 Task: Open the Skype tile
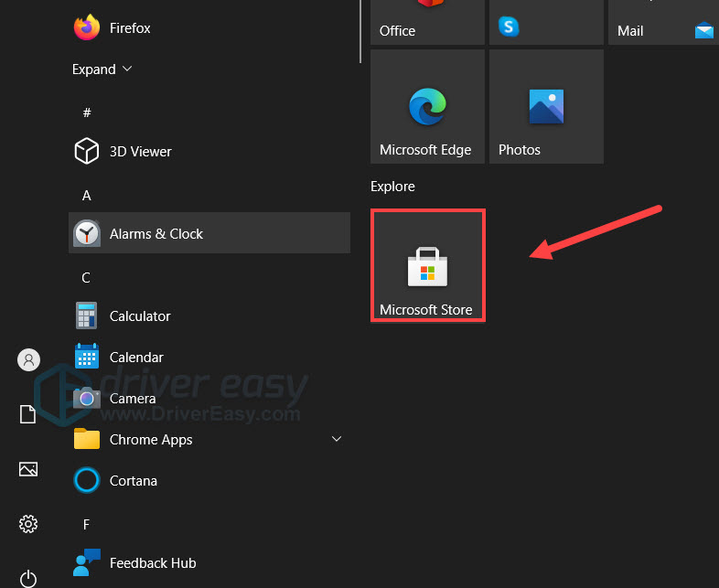click(x=546, y=22)
